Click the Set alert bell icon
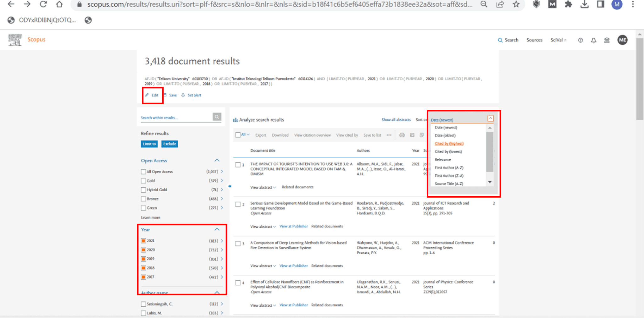Screen dimensions: 644x318 click(183, 95)
